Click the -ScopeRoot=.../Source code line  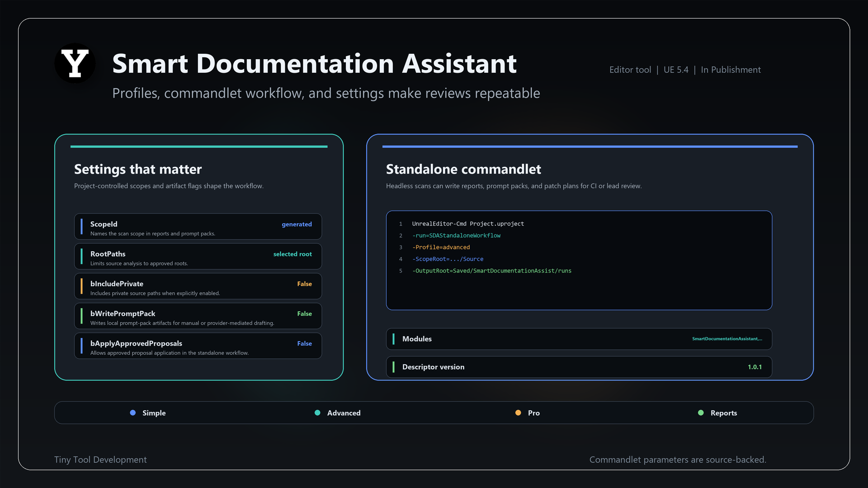pos(448,259)
